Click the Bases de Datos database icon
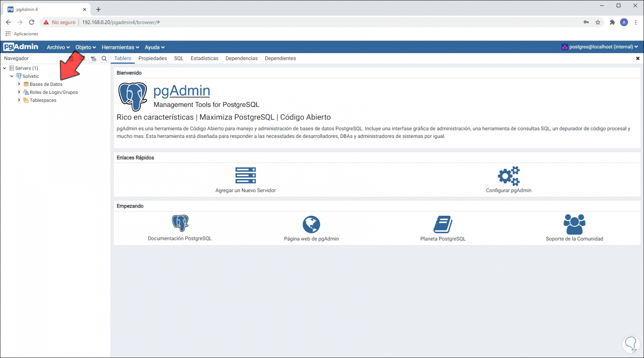 click(26, 84)
